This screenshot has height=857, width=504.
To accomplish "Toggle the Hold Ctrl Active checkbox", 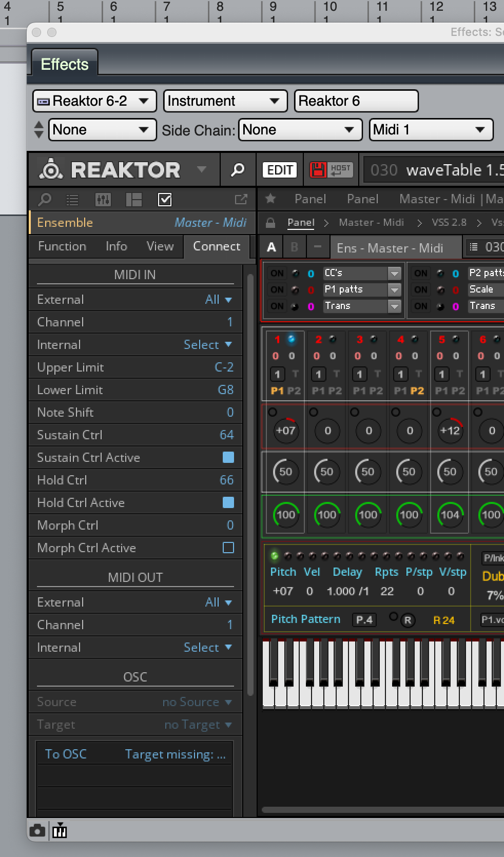I will 228,502.
